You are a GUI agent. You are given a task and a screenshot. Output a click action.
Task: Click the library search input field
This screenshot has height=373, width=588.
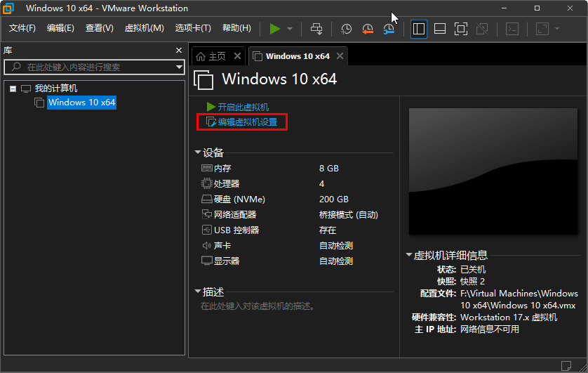click(94, 67)
